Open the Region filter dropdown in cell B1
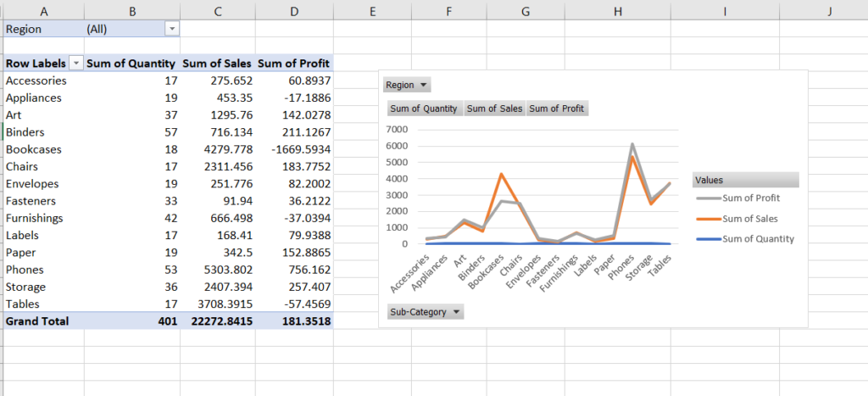This screenshot has height=396, width=868. pyautogui.click(x=173, y=28)
